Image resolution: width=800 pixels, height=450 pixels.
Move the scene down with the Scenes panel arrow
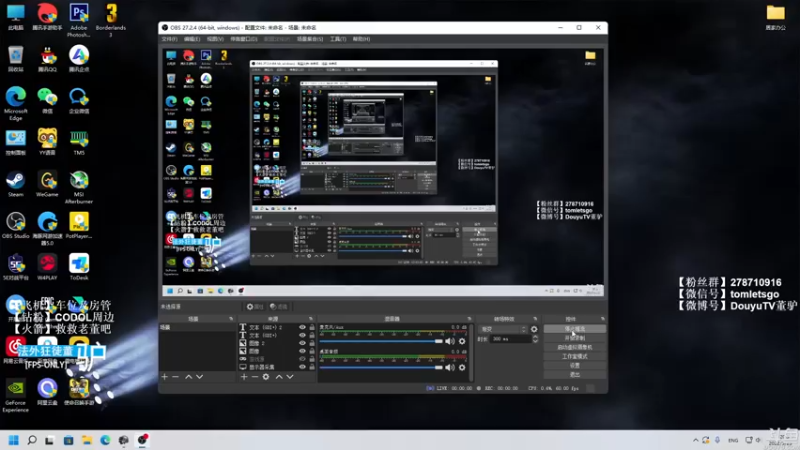click(x=199, y=377)
